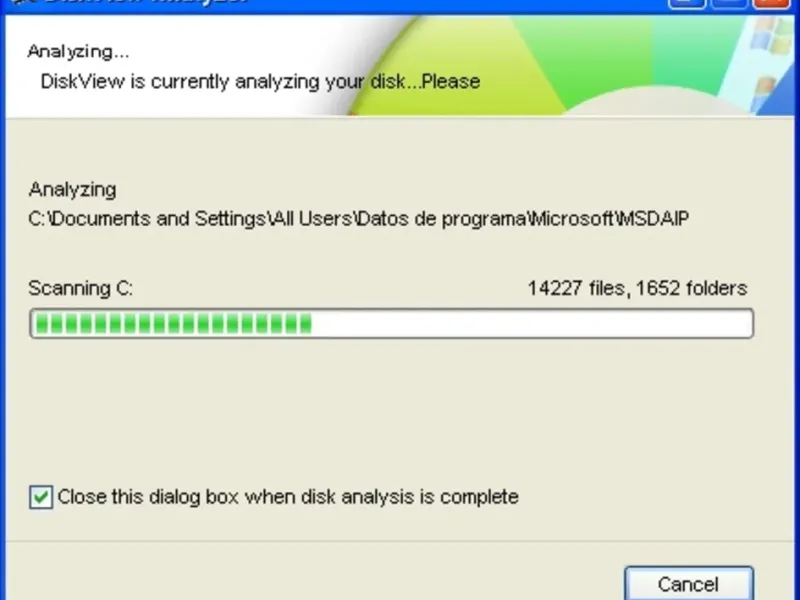Click the 'Analyzing' label above the path
The image size is (800, 600).
coord(72,190)
